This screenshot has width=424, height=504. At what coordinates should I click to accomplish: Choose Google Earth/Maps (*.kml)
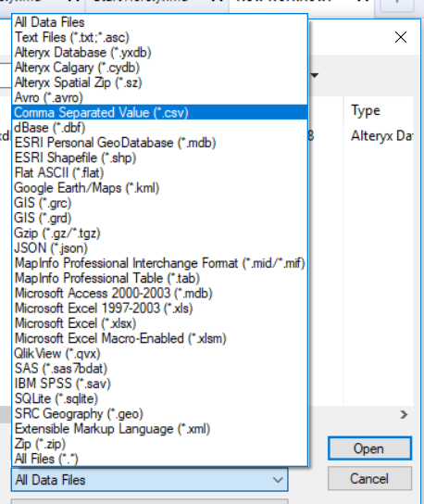pos(159,188)
